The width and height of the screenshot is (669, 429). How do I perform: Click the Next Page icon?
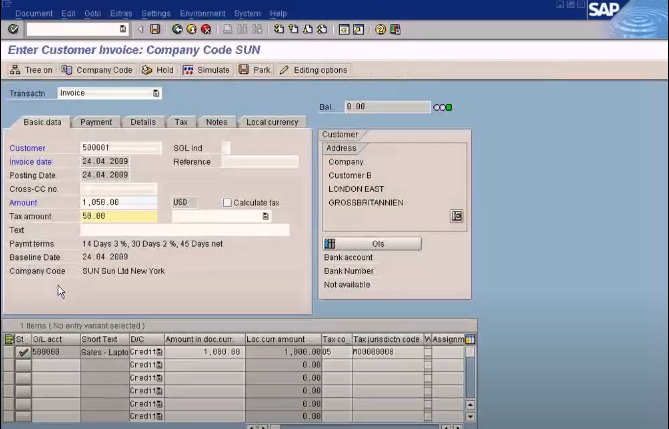coord(308,29)
